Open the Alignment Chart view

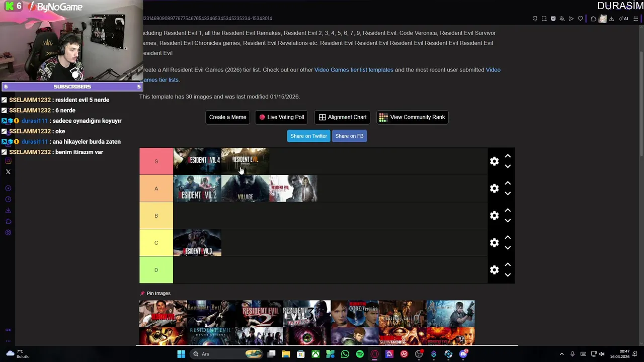point(342,117)
